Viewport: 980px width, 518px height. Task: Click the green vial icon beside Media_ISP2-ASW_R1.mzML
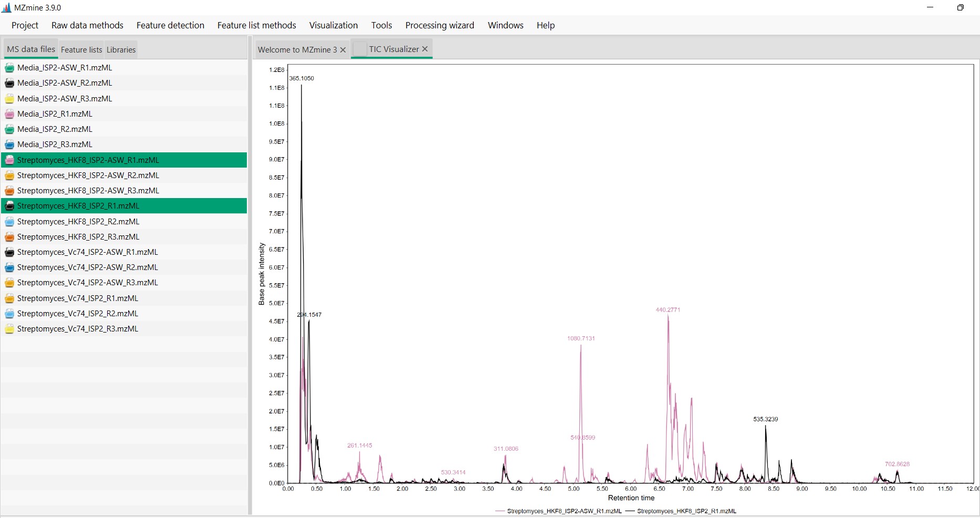pyautogui.click(x=9, y=67)
